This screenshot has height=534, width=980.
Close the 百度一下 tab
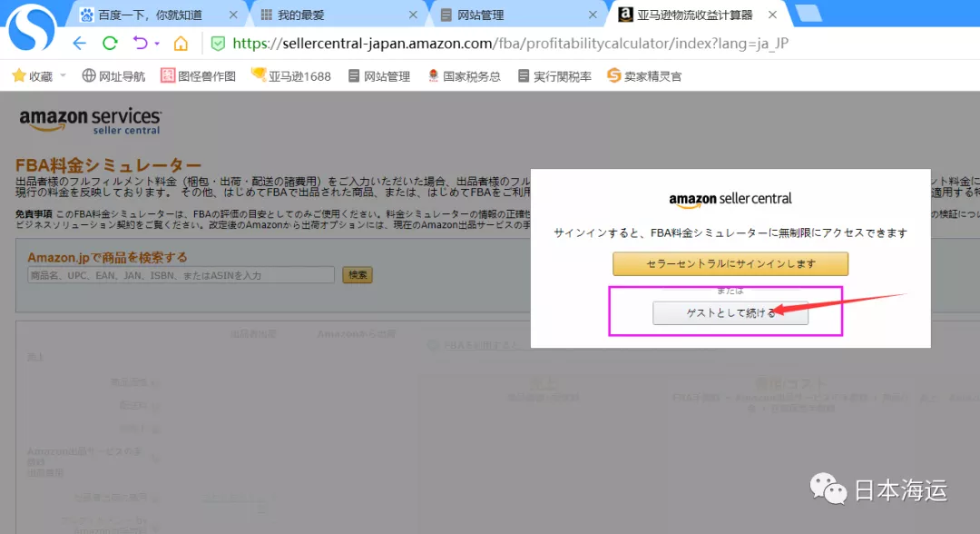point(233,15)
